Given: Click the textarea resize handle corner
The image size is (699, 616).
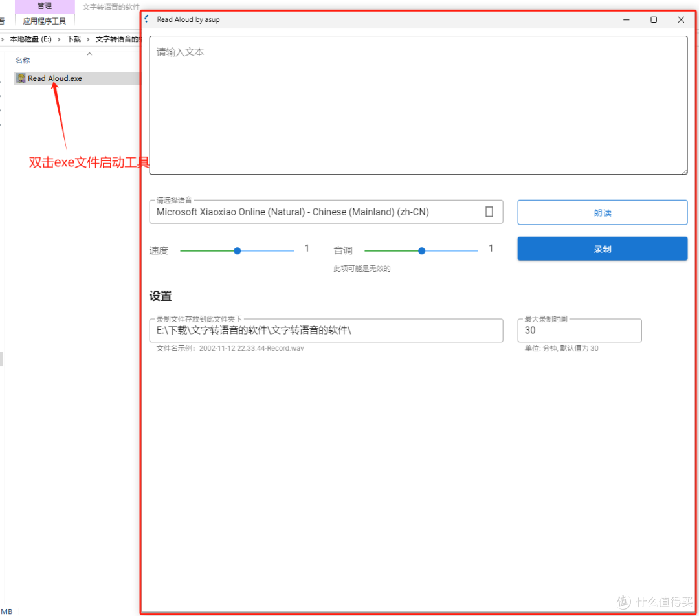Looking at the screenshot, I should pyautogui.click(x=684, y=171).
